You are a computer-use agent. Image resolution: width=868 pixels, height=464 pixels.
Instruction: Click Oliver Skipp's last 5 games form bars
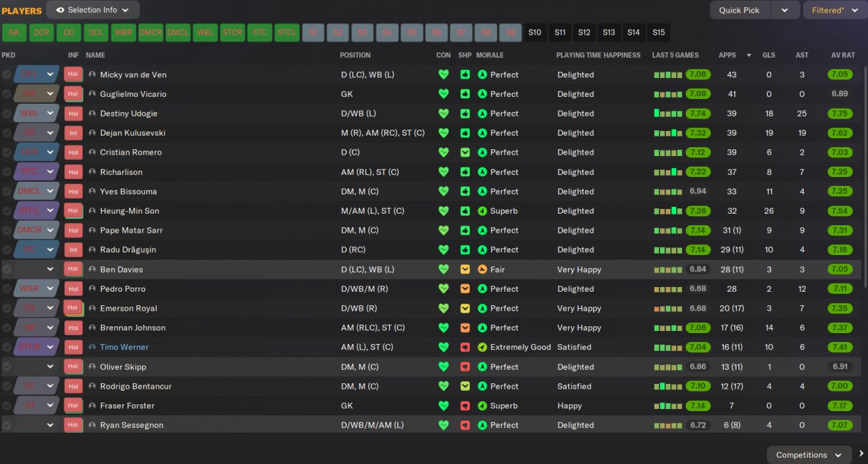[x=668, y=367]
